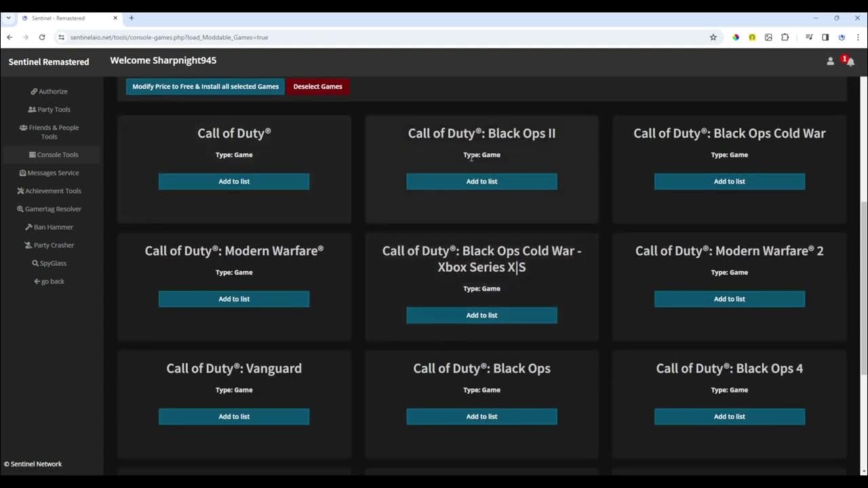This screenshot has width=868, height=488.
Task: Click the © Sentinel Network footer text
Action: tap(33, 464)
